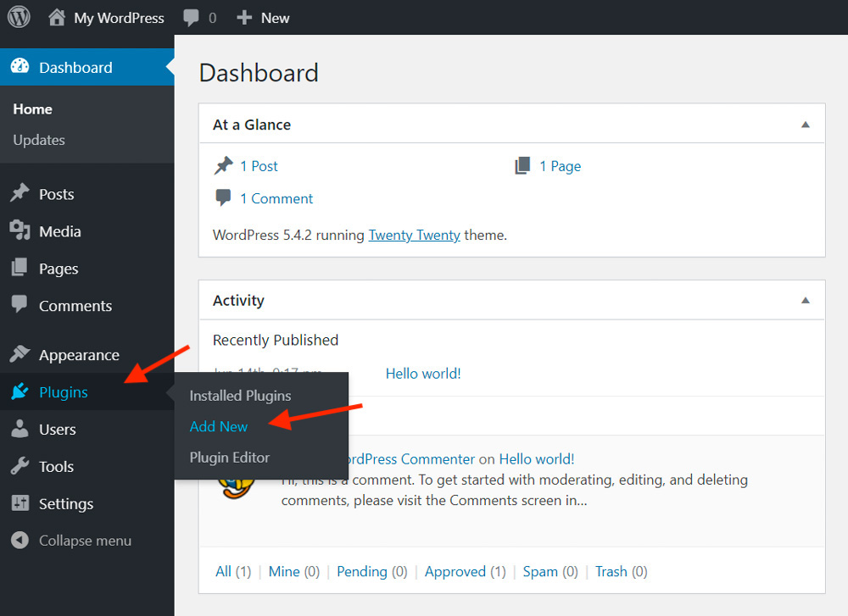This screenshot has width=848, height=616.
Task: Click the bubble icon beside 1 Comment
Action: (x=223, y=197)
